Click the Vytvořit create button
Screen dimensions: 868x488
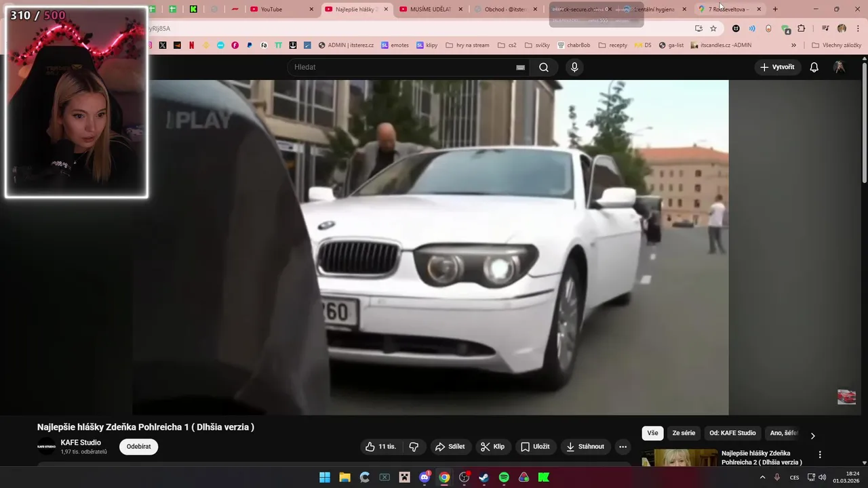point(777,67)
